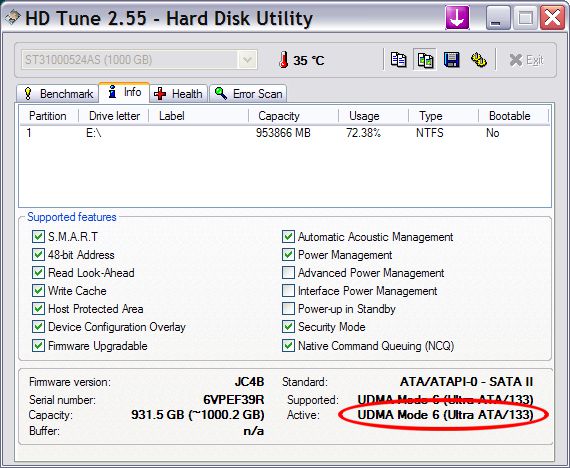Screen dimensions: 570x468
Task: Click the Type column header
Action: coord(443,116)
